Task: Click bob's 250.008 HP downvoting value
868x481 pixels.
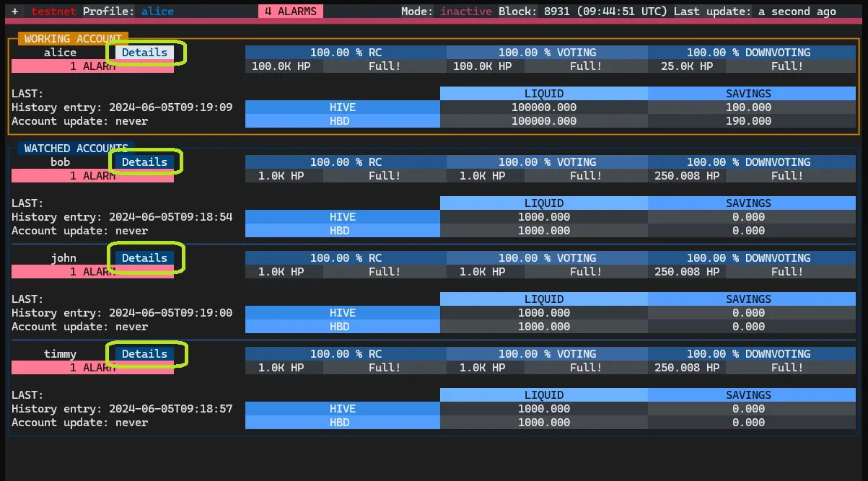Action: (687, 176)
